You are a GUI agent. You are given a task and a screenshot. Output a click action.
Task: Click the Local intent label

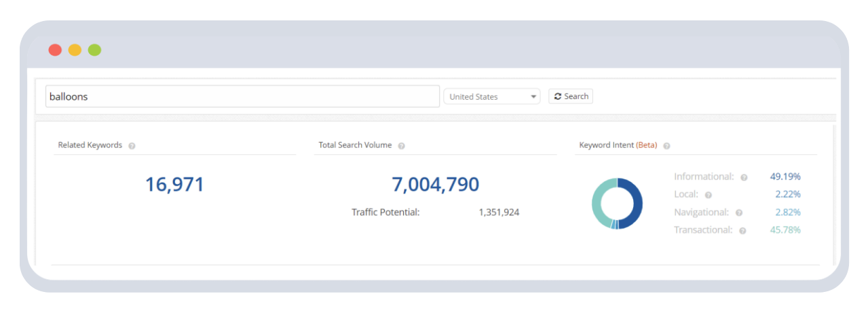(x=686, y=194)
